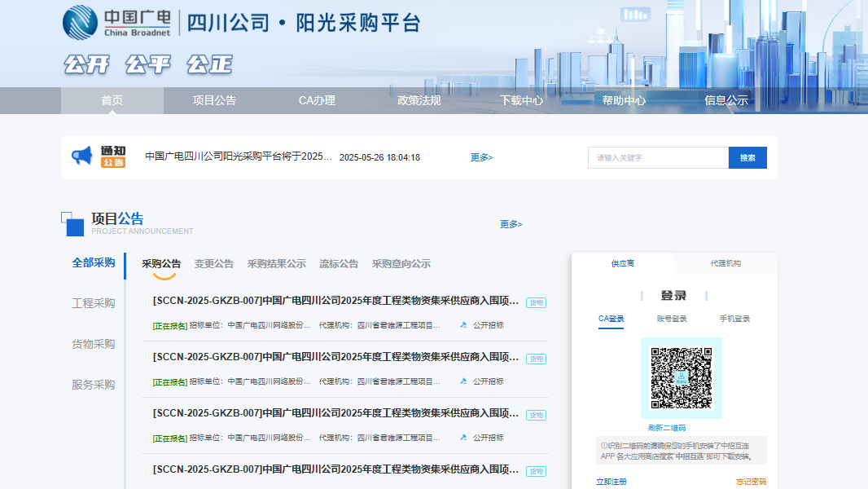This screenshot has height=489, width=868.
Task: Switch to the 采购意向公示 tab
Action: click(401, 264)
